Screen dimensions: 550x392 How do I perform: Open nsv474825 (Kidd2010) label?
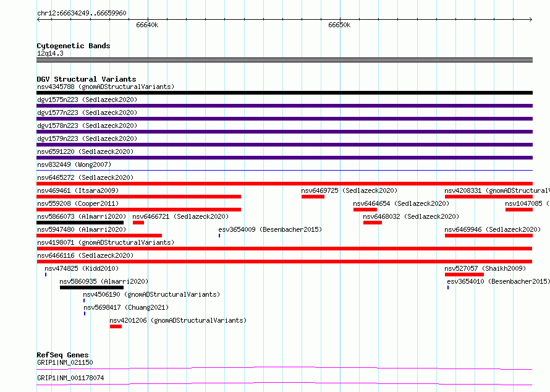click(82, 268)
